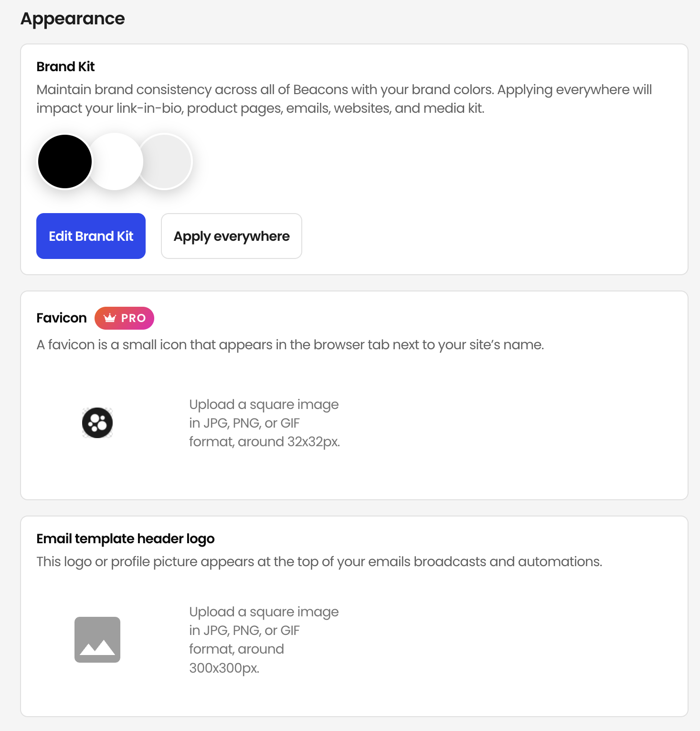Click the Beacons favicon image to upload

click(97, 423)
